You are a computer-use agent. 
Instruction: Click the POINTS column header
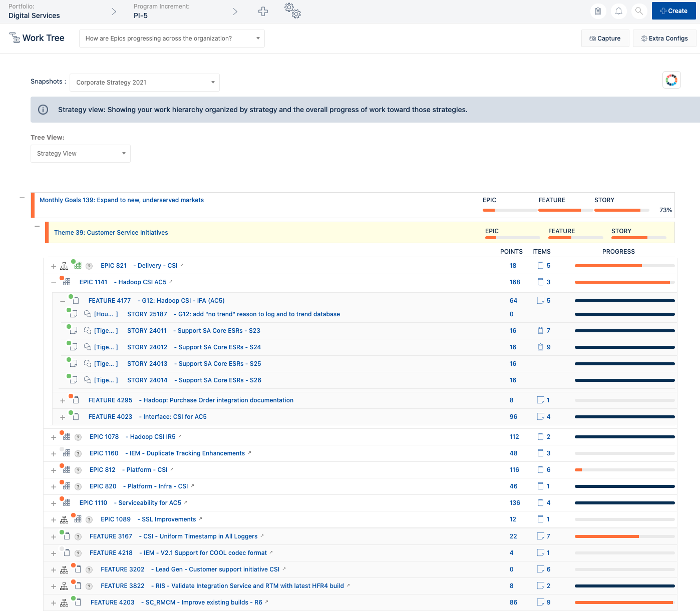(x=511, y=252)
